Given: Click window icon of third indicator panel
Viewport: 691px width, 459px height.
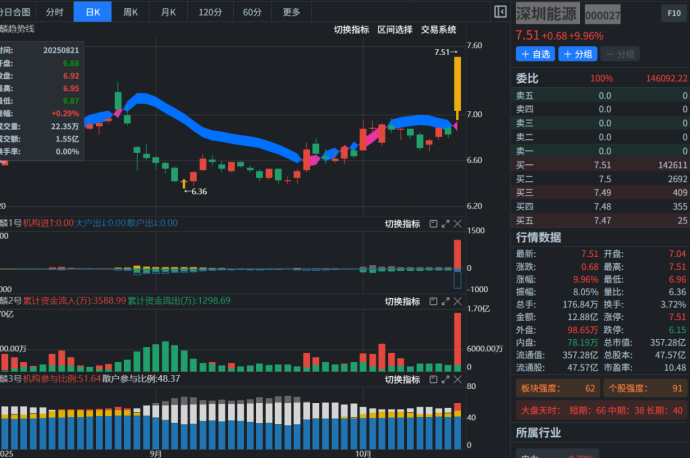Looking at the screenshot, I should click(433, 379).
